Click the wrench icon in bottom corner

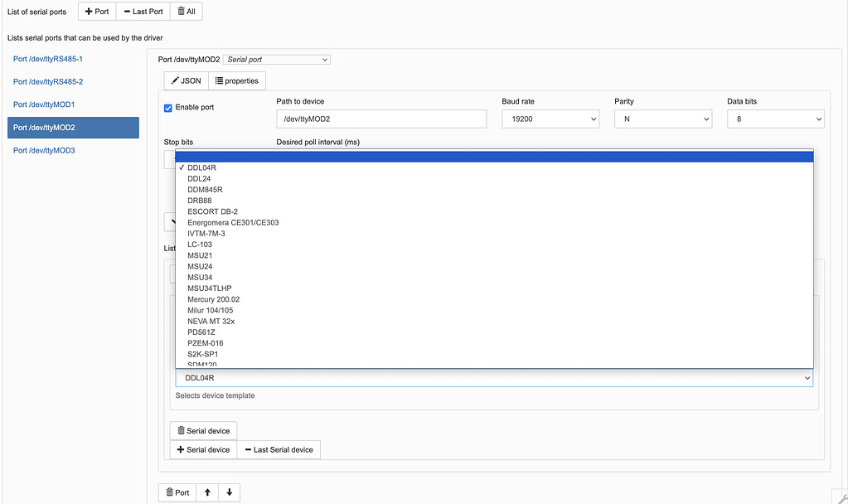tap(841, 497)
